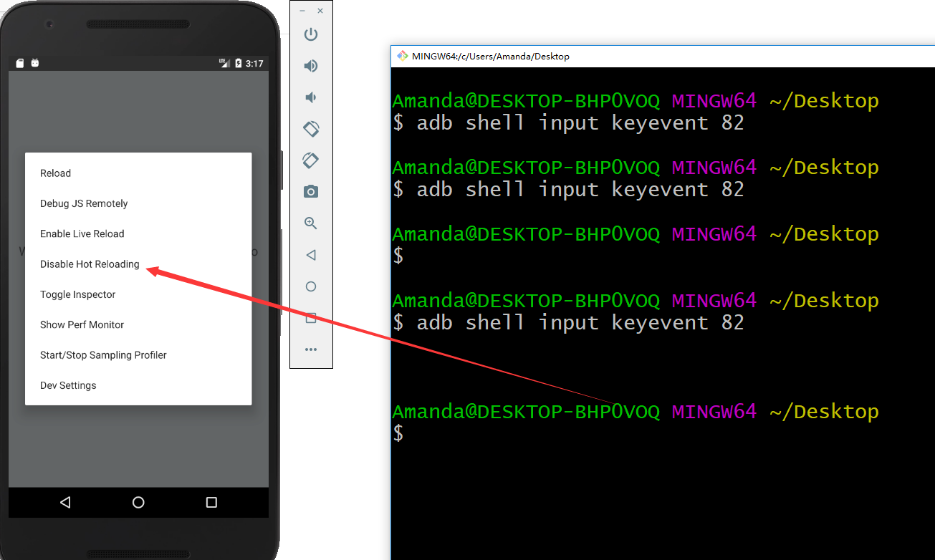Screen dimensions: 935x560
Task: Click the volume up icon
Action: pos(311,66)
